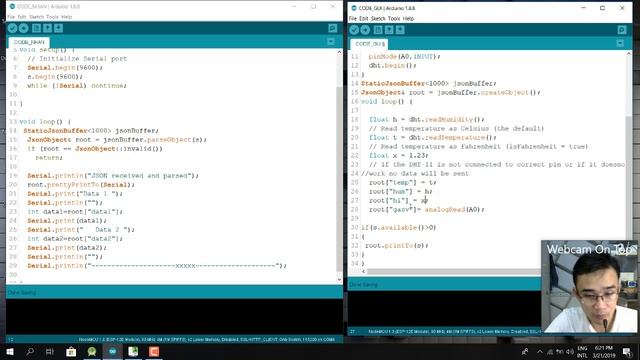The image size is (640, 360).
Task: Click root["gasv"]= analogRead(A0) line
Action: [427, 209]
